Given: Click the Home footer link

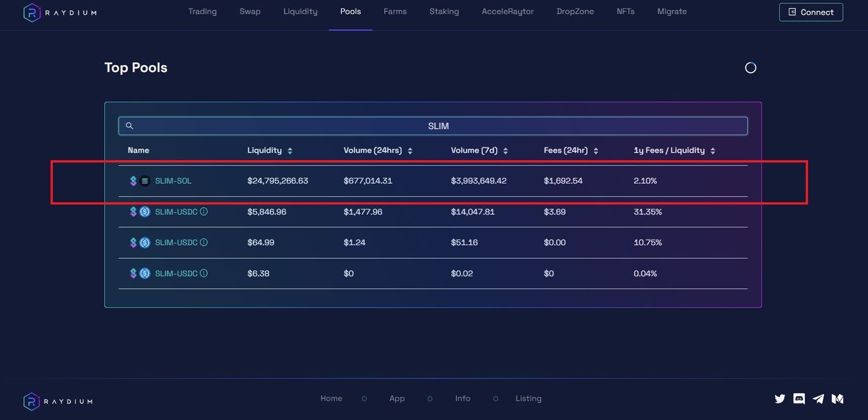Looking at the screenshot, I should [x=331, y=398].
